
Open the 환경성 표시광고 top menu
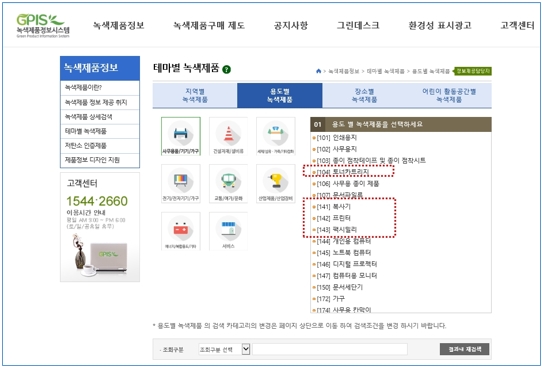(x=440, y=25)
